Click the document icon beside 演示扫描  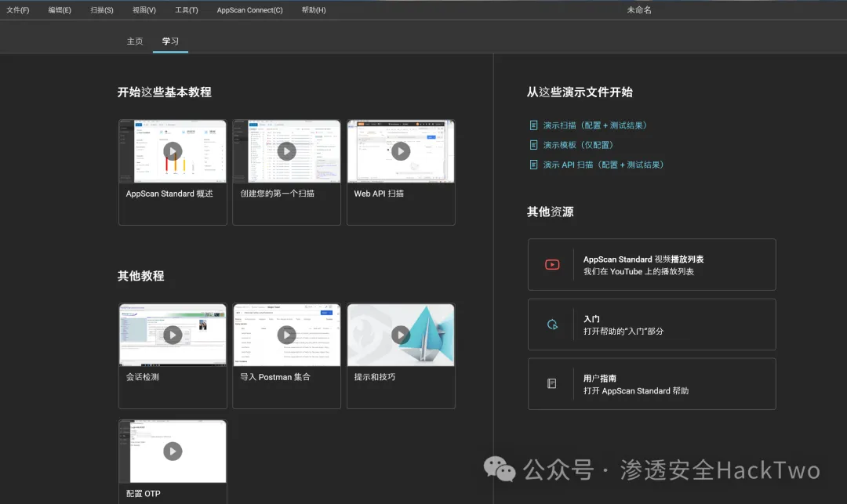tap(534, 125)
